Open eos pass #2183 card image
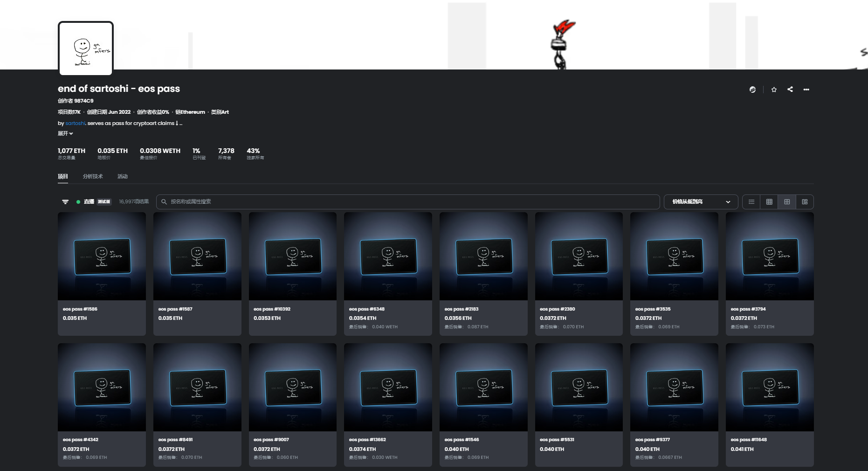 tap(483, 256)
